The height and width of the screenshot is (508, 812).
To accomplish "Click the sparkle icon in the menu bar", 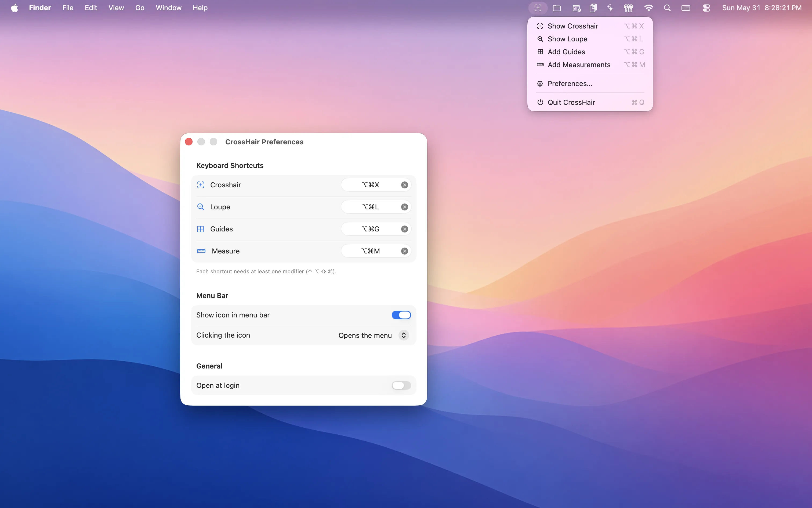I will (x=610, y=8).
